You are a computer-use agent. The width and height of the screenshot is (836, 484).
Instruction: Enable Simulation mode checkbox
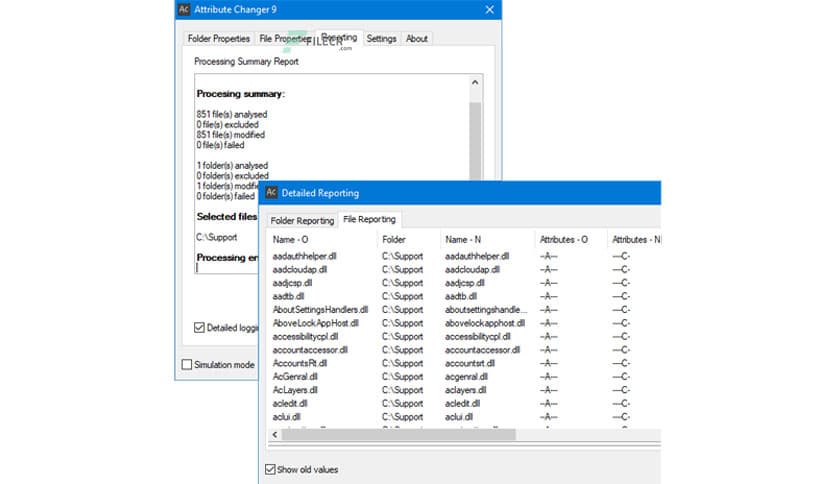[187, 365]
